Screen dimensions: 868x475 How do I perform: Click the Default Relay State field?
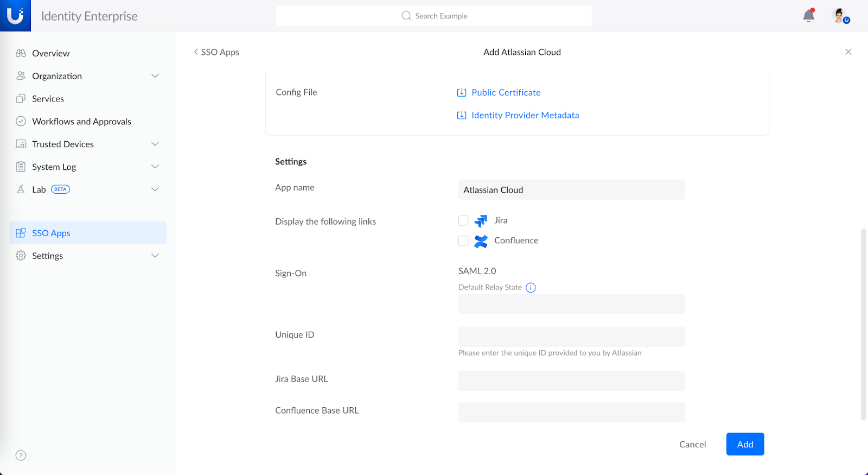pos(572,304)
